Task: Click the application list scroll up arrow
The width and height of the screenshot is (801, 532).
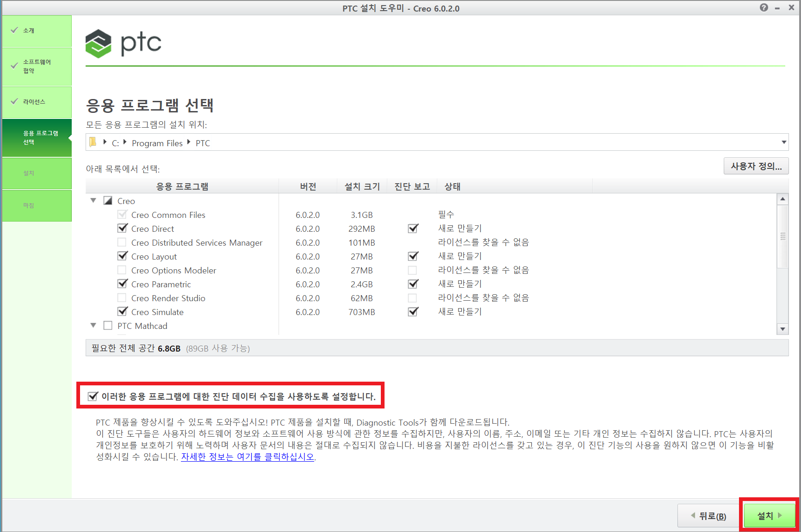Action: pyautogui.click(x=782, y=199)
